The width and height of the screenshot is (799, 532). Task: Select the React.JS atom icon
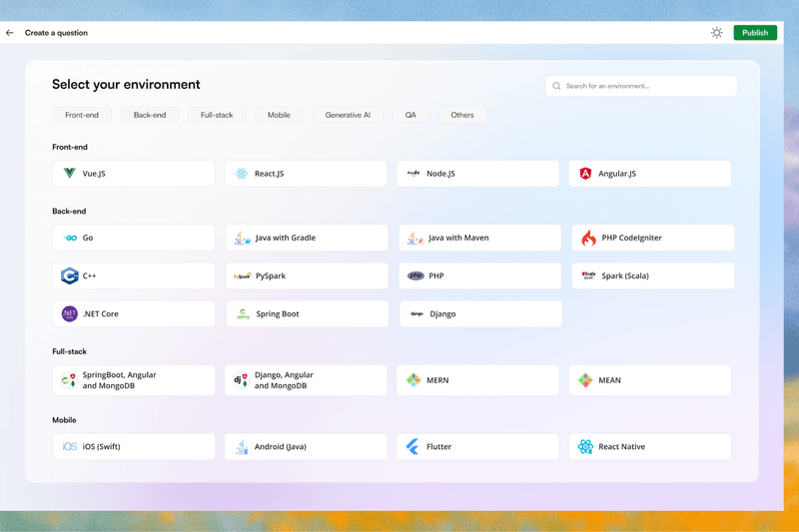pos(242,173)
